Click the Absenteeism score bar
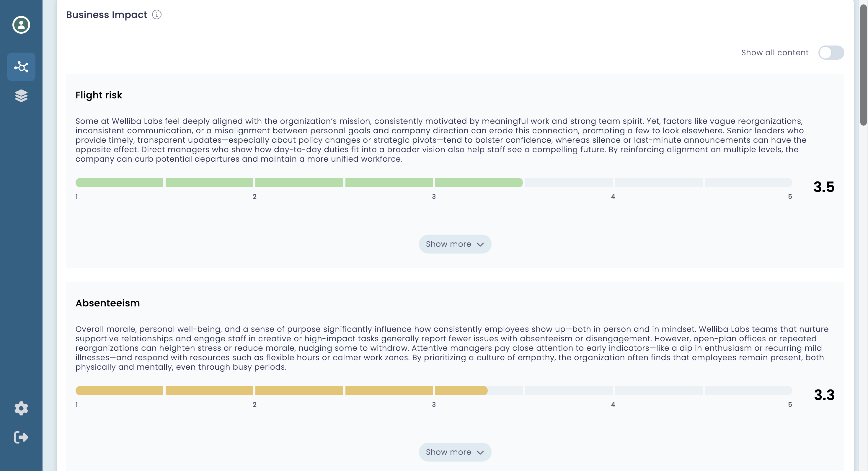Screen dimensions: 868x471 (434, 391)
